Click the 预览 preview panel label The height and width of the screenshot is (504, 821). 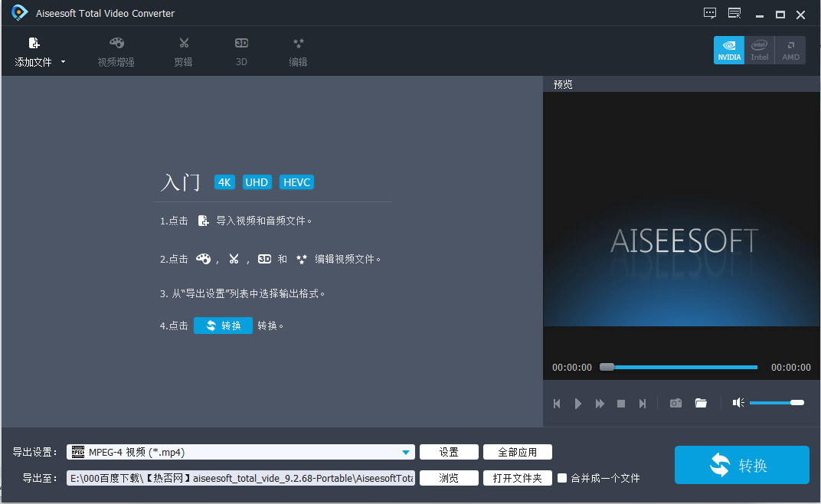(x=563, y=84)
